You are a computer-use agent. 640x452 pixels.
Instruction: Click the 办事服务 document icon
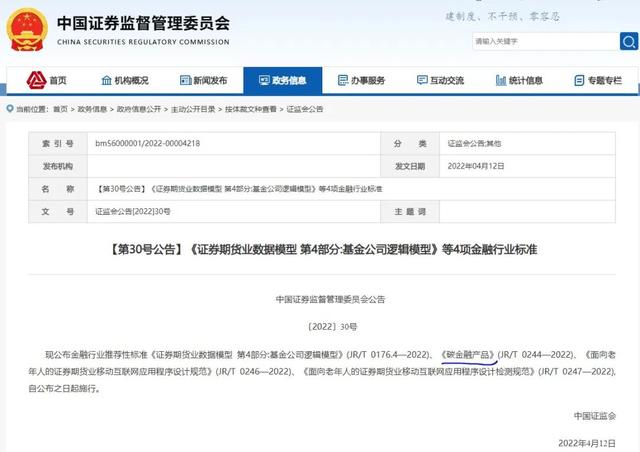[x=343, y=80]
